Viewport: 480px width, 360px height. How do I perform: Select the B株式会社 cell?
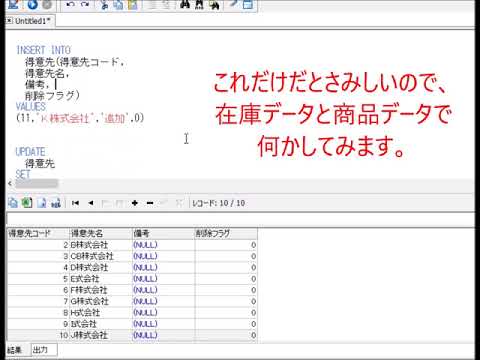[x=100, y=245]
